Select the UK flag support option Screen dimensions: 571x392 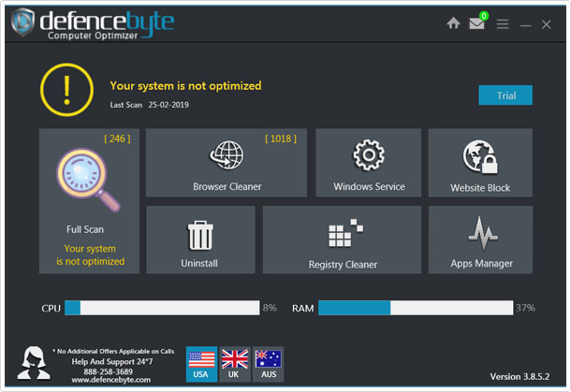click(x=235, y=364)
